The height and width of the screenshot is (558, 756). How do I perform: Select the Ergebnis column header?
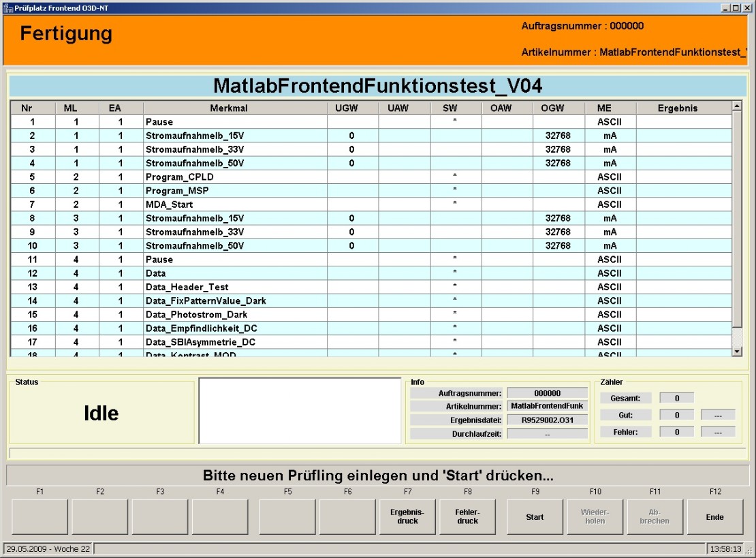[x=684, y=108]
